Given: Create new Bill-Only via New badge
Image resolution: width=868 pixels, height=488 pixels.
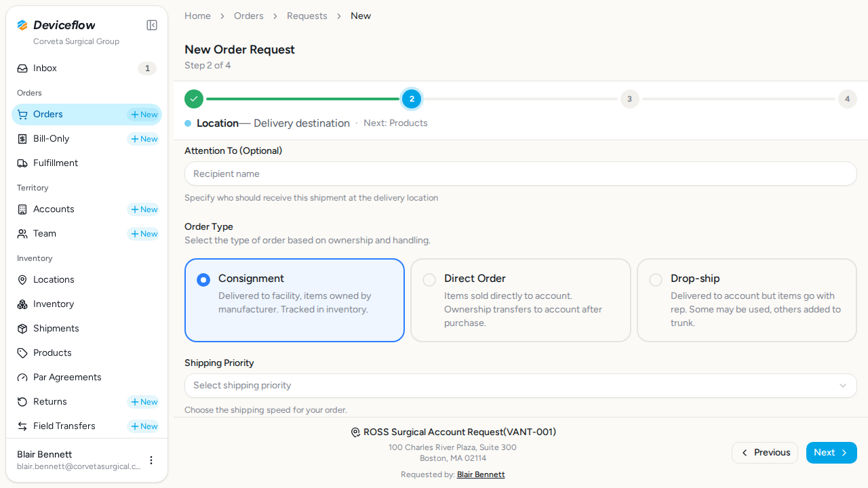Looking at the screenshot, I should click(144, 139).
